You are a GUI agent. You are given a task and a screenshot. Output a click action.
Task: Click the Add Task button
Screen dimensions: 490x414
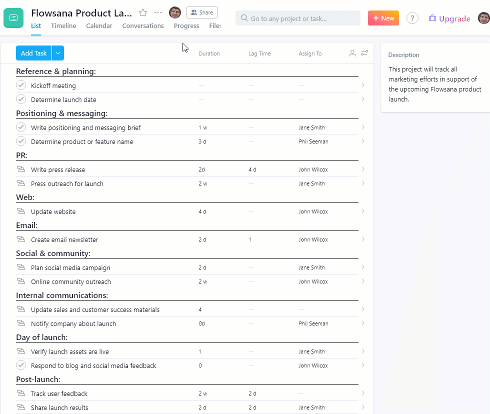34,53
